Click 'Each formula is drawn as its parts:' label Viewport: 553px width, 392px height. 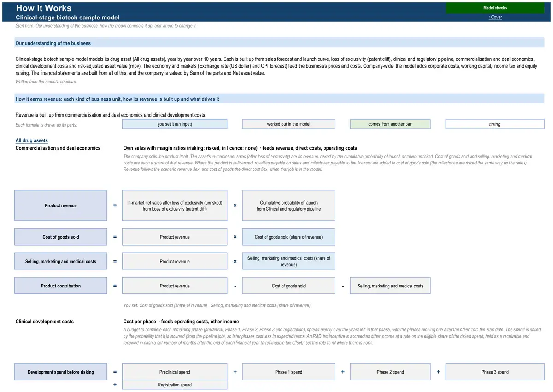[x=47, y=125]
